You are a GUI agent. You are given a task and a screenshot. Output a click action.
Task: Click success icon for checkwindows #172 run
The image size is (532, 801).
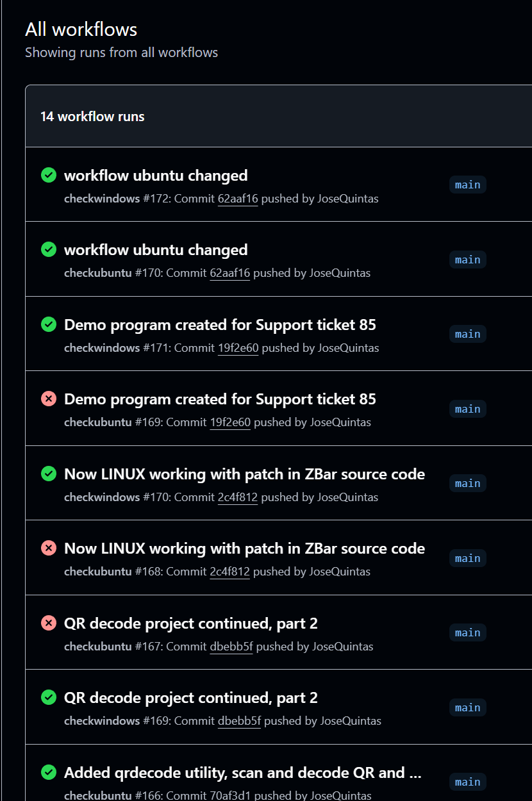pos(49,175)
